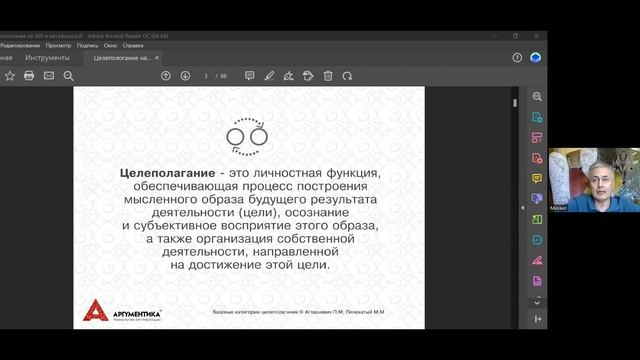Viewport: 640px width, 360px height.
Task: Open Fill & Sign pink pen pane icon
Action: pos(537,260)
